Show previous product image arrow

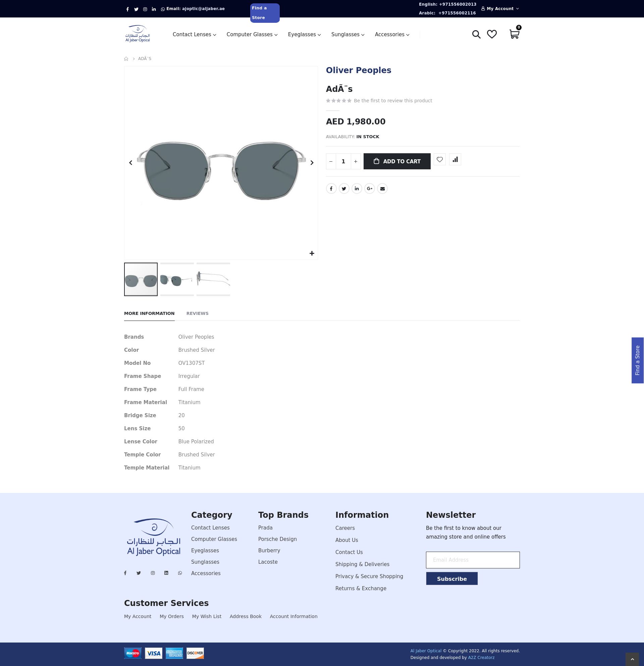coord(131,163)
